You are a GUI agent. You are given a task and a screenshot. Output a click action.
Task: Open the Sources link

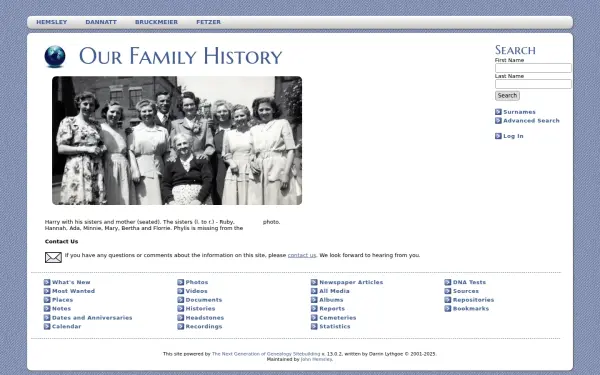click(466, 291)
